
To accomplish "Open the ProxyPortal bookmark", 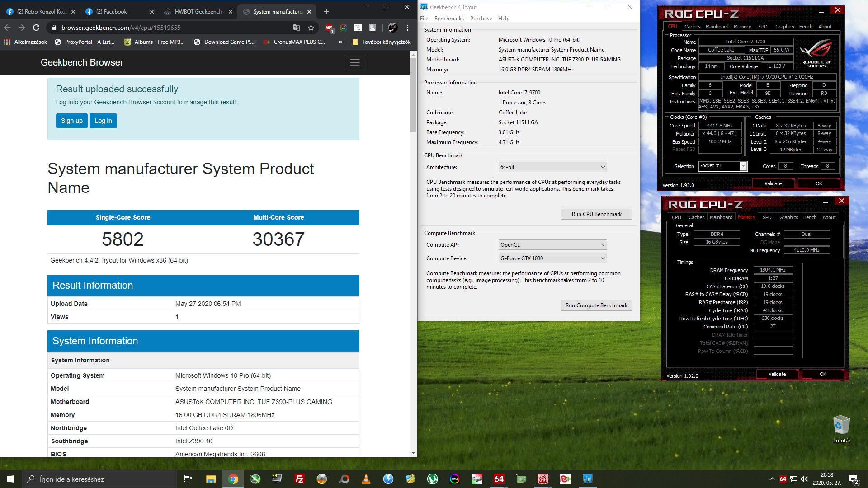I will (84, 42).
